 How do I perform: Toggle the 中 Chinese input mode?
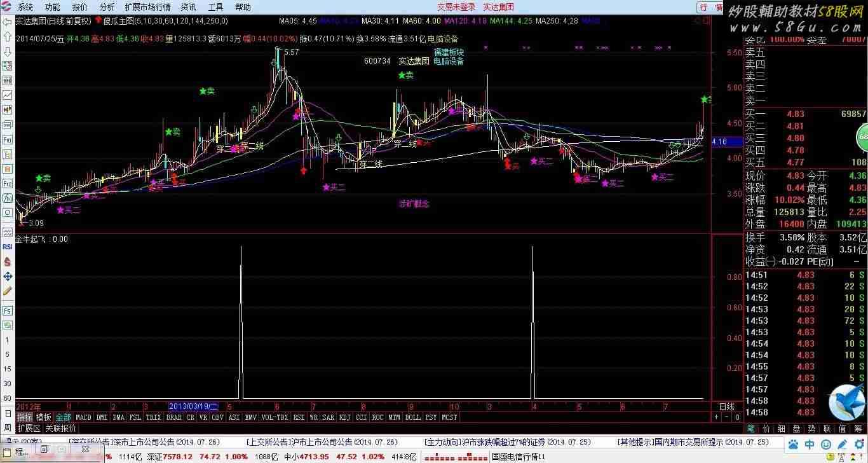click(810, 444)
